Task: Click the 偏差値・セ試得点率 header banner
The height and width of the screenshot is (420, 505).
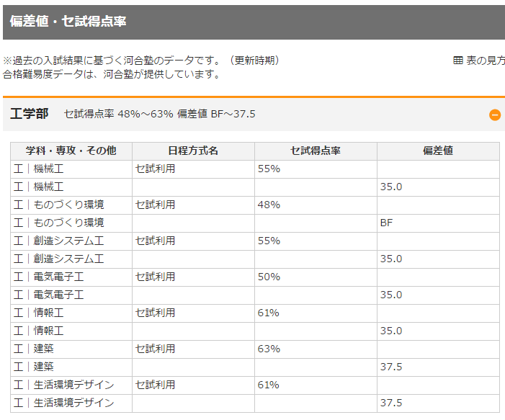Action: click(254, 22)
